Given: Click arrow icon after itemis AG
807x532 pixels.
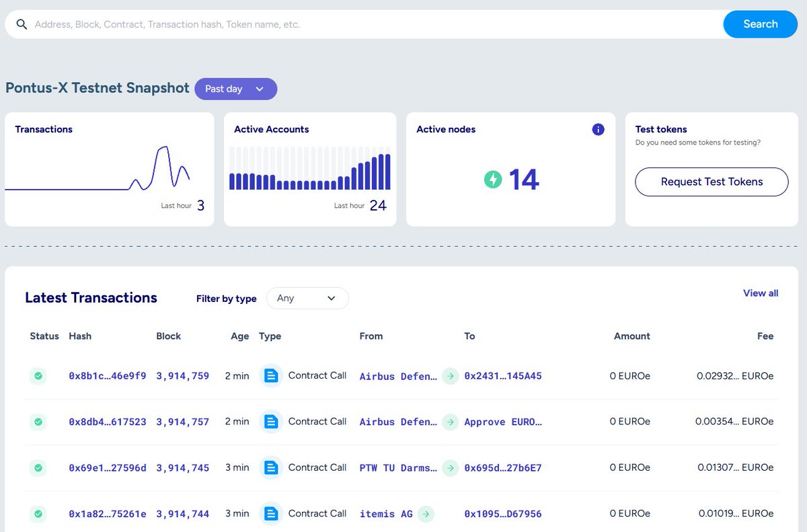Looking at the screenshot, I should coord(425,514).
